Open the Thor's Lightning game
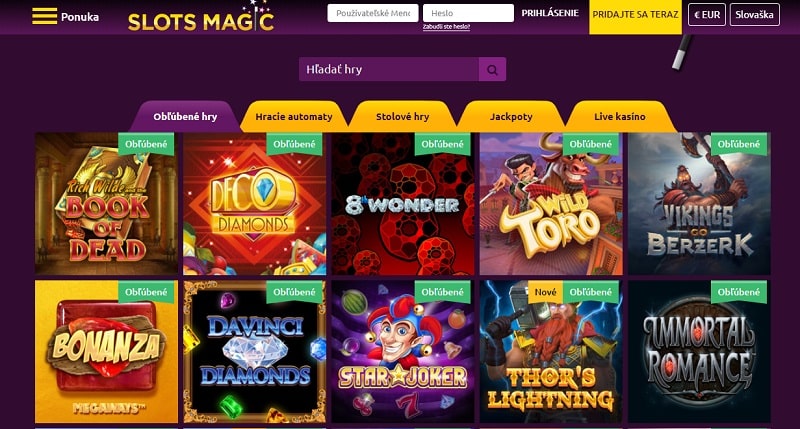The width and height of the screenshot is (800, 429). click(x=551, y=351)
